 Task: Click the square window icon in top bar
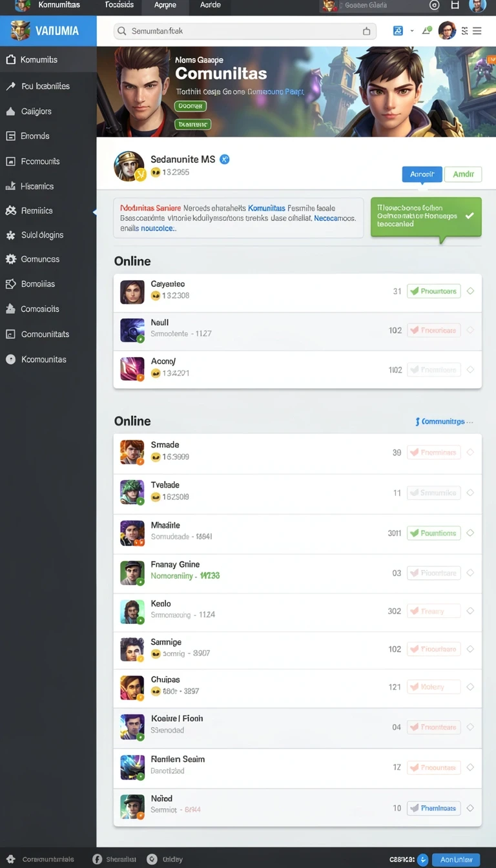coord(455,5)
